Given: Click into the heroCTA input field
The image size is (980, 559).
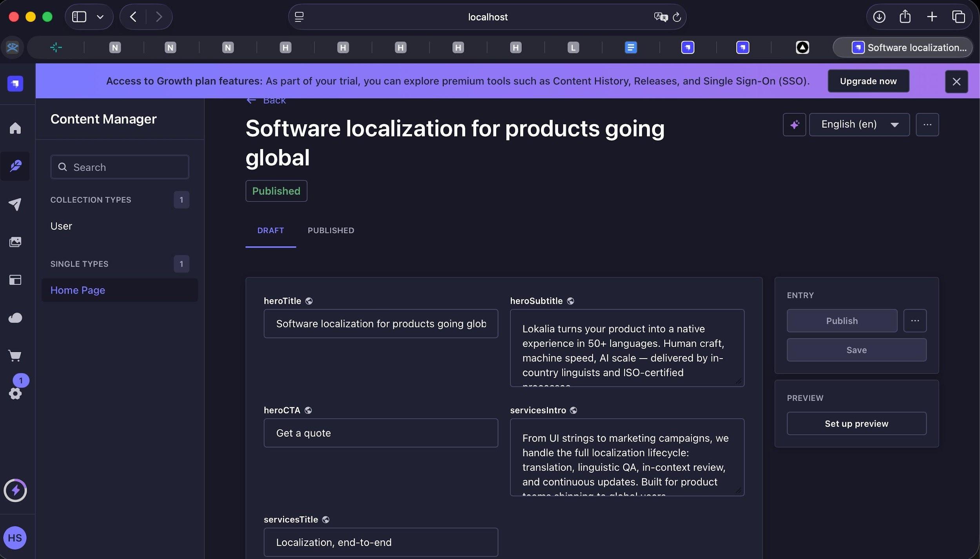Looking at the screenshot, I should (x=381, y=433).
